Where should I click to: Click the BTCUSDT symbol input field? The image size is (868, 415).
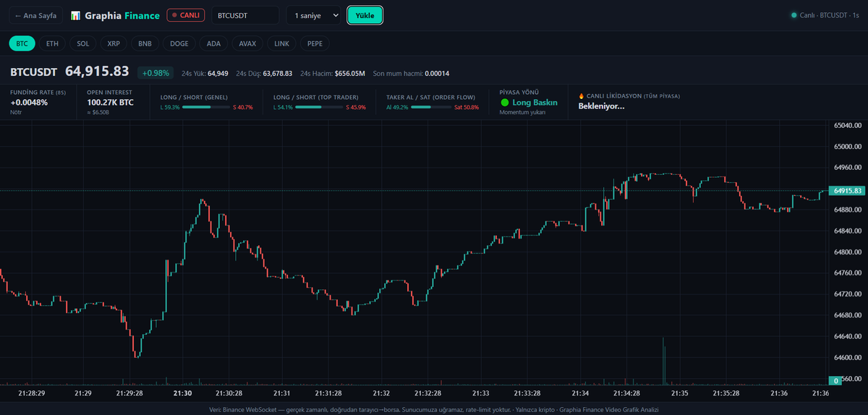tap(245, 15)
